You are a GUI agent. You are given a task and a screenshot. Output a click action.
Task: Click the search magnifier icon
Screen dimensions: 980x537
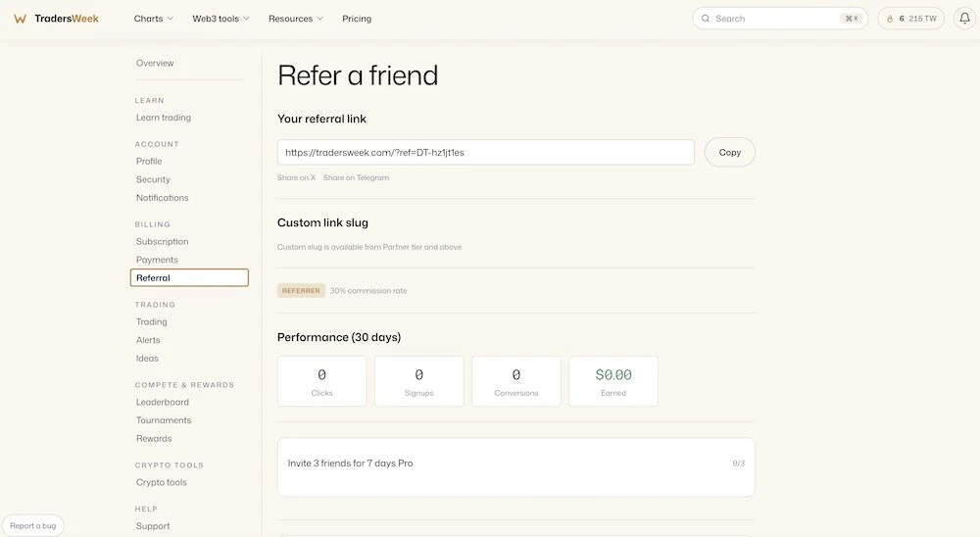pyautogui.click(x=706, y=19)
